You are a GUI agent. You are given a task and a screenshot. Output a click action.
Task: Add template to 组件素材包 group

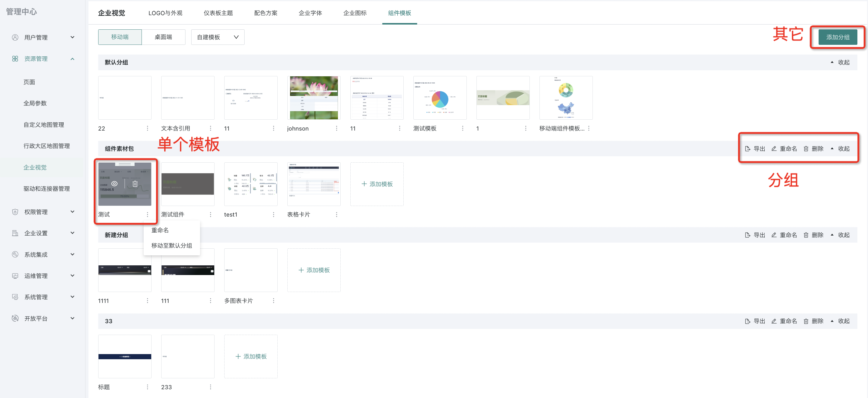click(377, 184)
